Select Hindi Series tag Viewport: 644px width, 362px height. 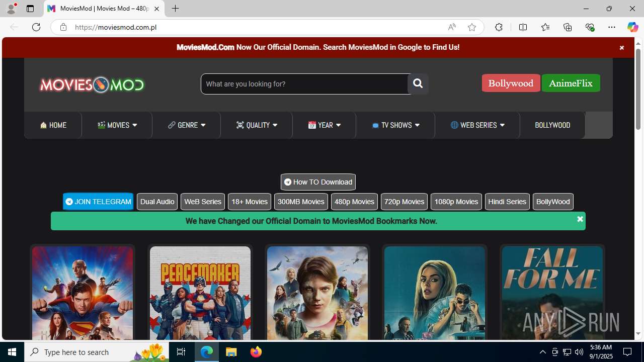click(x=507, y=202)
